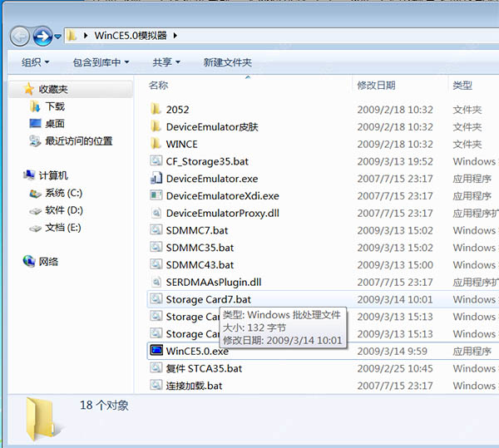Screen dimensions: 499x448
Task: Click 应用程序 type of DeviceEmulator.exe row
Action: pos(472,179)
